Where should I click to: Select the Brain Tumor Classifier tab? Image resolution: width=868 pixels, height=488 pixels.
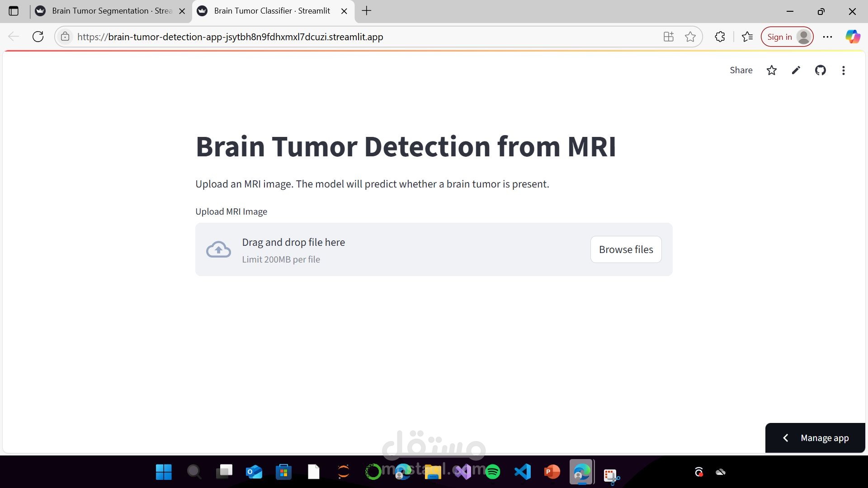pyautogui.click(x=273, y=11)
